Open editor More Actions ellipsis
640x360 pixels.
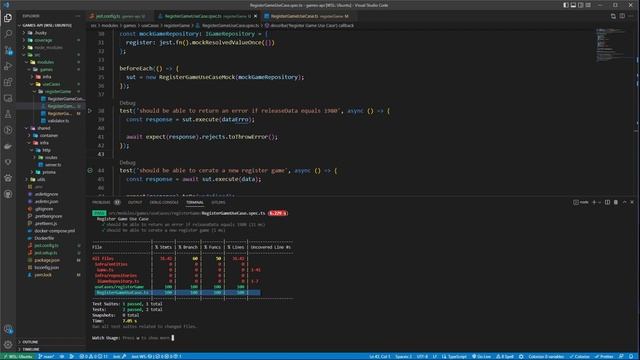631,16
